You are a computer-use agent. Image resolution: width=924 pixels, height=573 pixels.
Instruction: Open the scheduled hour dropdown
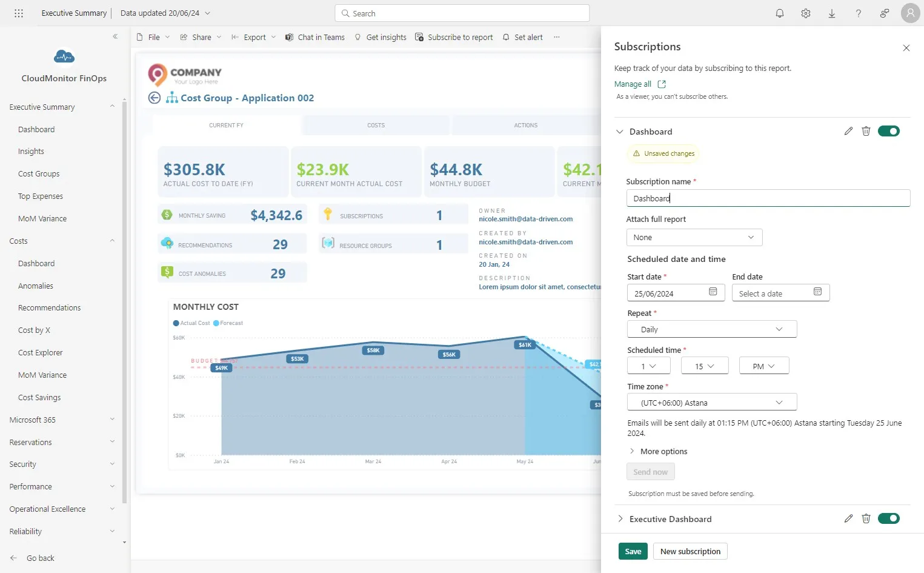tap(649, 366)
